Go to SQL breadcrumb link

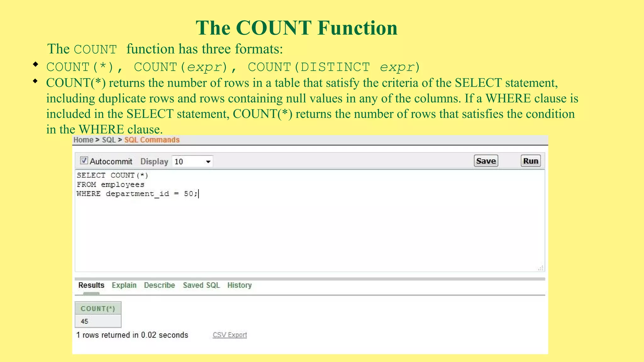coord(109,140)
